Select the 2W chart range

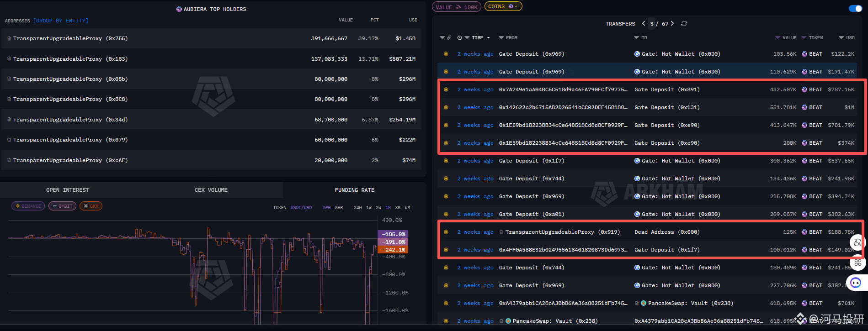pos(378,208)
